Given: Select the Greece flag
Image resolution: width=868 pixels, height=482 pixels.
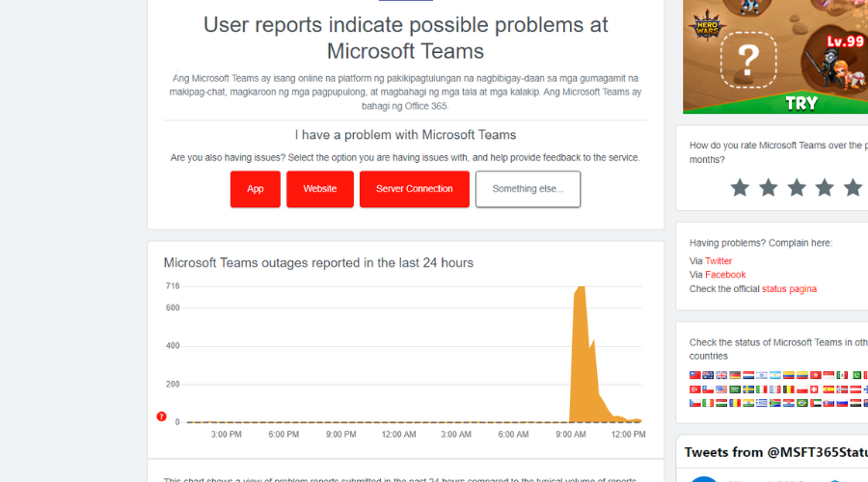Looking at the screenshot, I should tap(762, 403).
